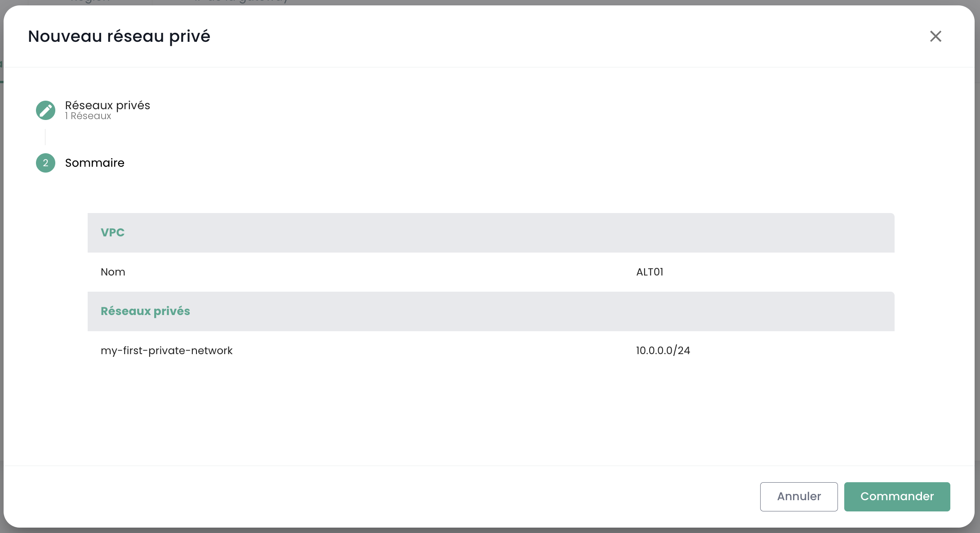Click the step 2 number circle
The height and width of the screenshot is (533, 980).
[x=45, y=163]
